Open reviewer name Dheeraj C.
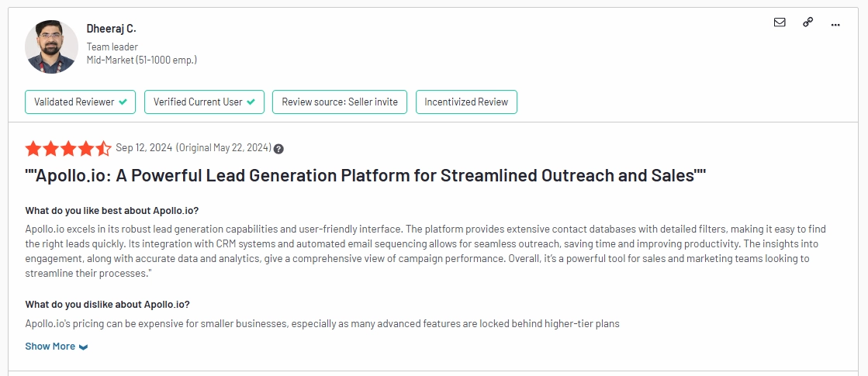868x376 pixels. coord(111,29)
